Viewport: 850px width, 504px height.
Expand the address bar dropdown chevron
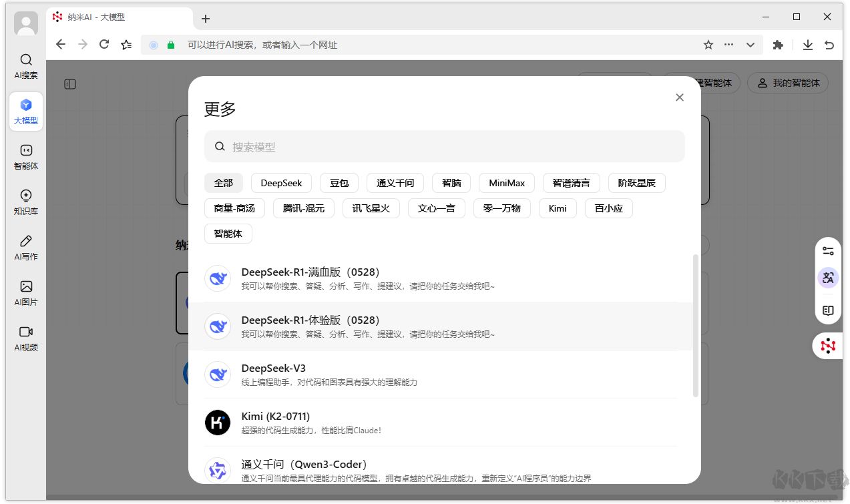(751, 44)
